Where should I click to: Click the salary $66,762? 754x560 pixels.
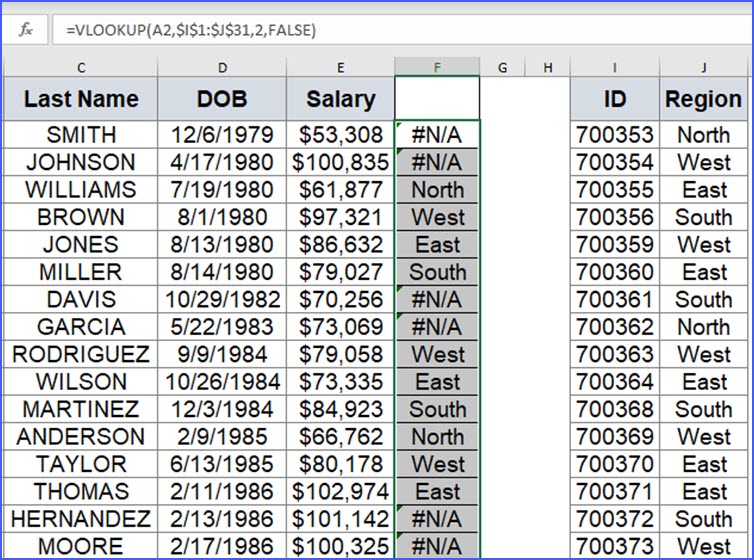tap(340, 436)
